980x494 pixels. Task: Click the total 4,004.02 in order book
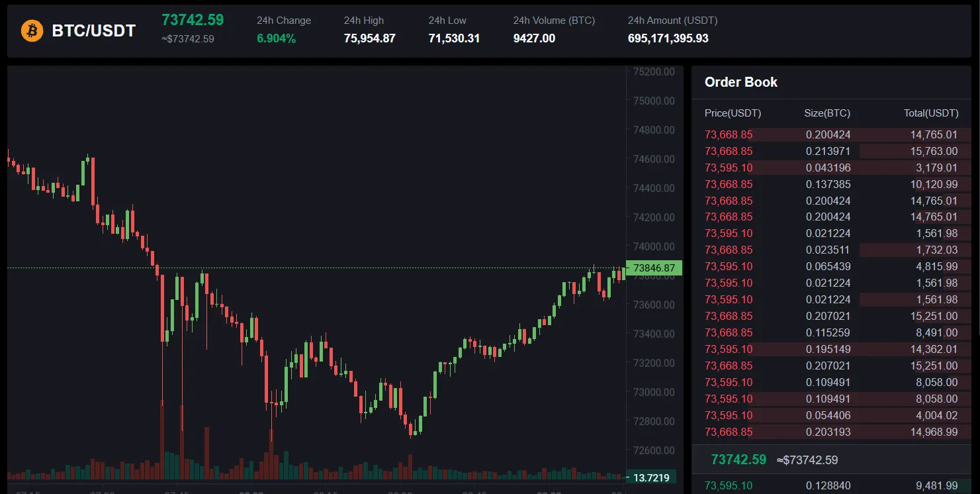(937, 415)
